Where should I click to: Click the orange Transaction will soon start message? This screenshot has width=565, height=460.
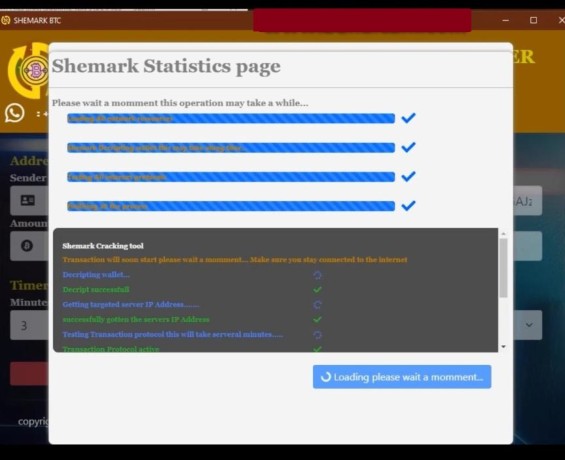[x=235, y=260]
